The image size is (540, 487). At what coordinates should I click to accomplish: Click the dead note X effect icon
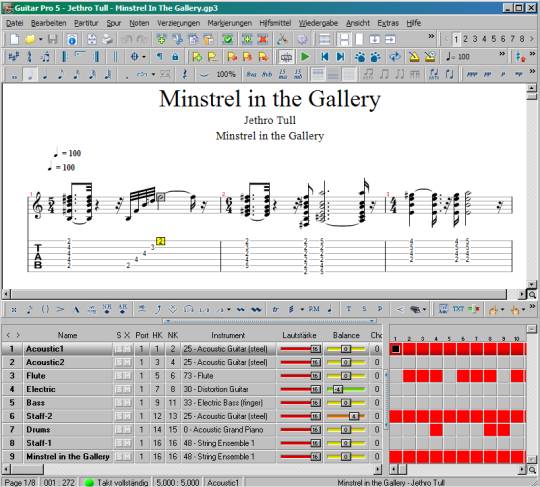coord(13,309)
